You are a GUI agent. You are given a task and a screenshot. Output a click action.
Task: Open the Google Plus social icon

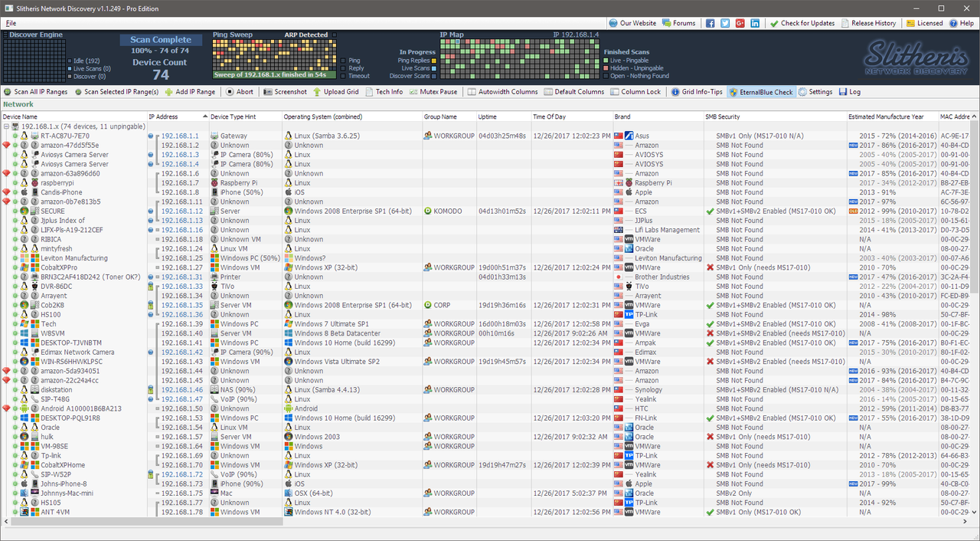(x=740, y=24)
